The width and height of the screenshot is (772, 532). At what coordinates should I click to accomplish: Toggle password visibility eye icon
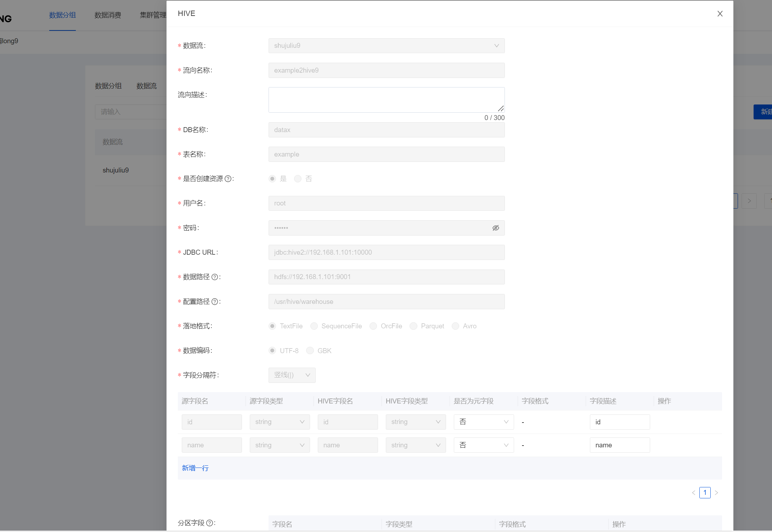point(496,228)
